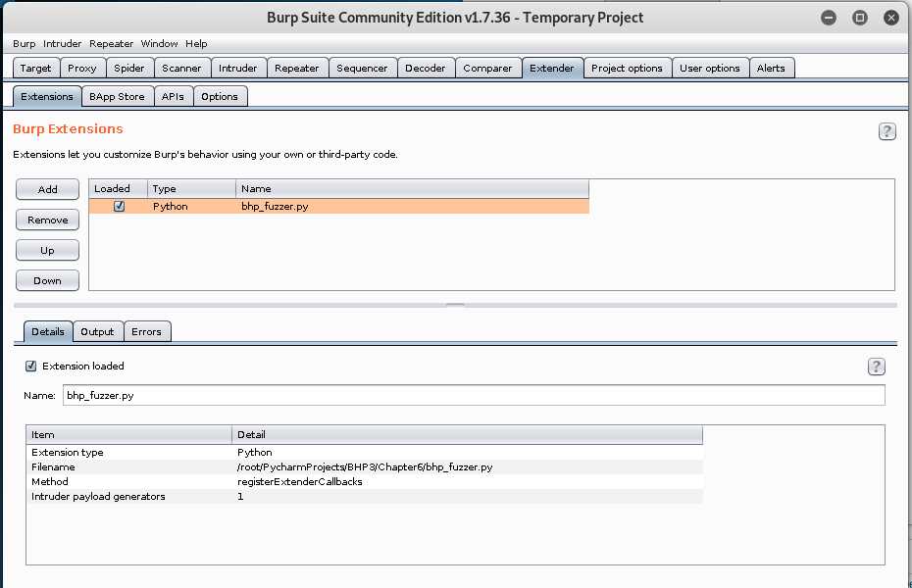The width and height of the screenshot is (912, 588).
Task: Switch to the Target tab
Action: [36, 68]
